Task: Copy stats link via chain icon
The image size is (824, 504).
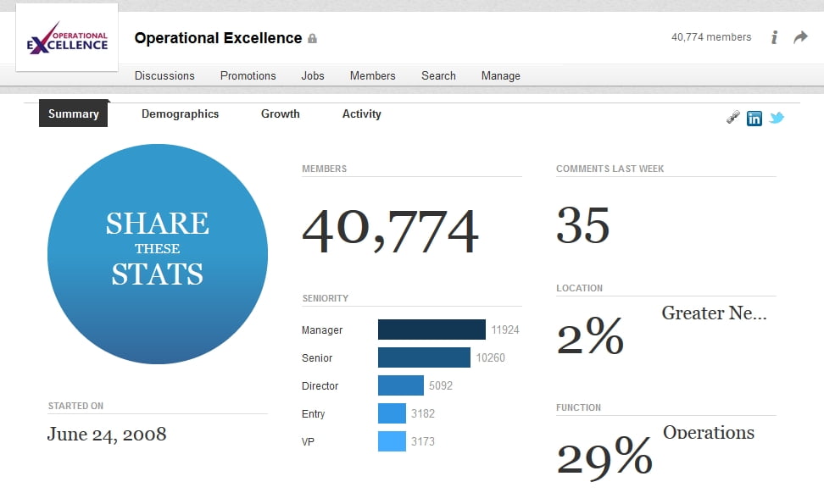Action: (x=733, y=118)
